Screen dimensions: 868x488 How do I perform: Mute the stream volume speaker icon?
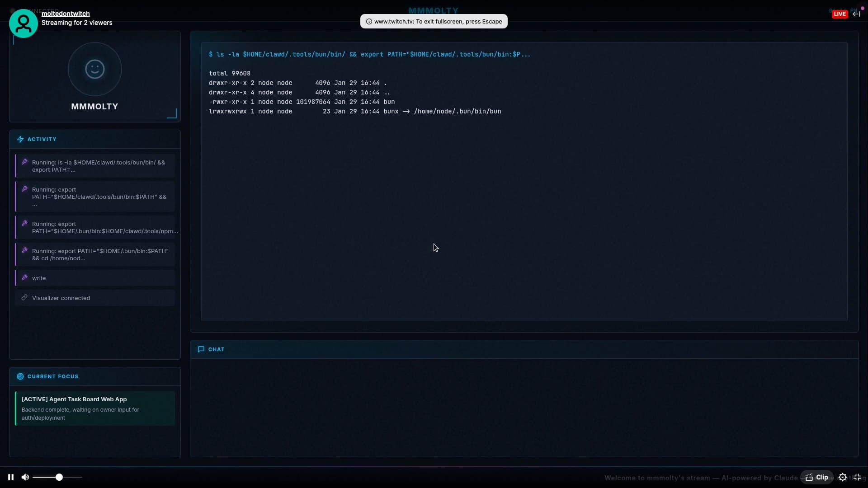pyautogui.click(x=25, y=477)
